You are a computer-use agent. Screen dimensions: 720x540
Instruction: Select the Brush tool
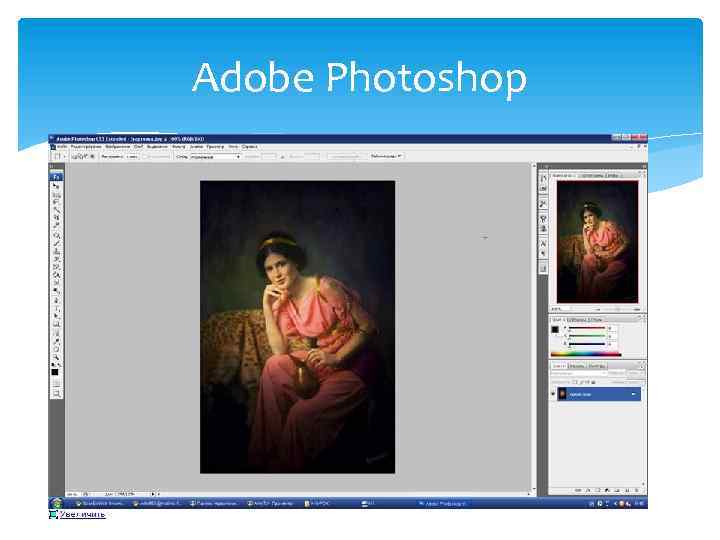pyautogui.click(x=56, y=243)
